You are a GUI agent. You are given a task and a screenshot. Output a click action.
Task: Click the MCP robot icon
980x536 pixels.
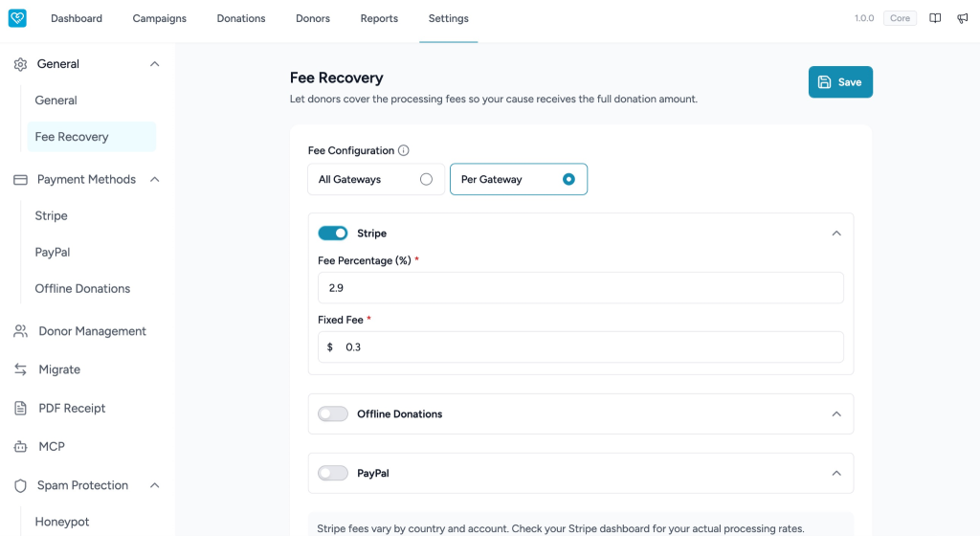tap(21, 447)
